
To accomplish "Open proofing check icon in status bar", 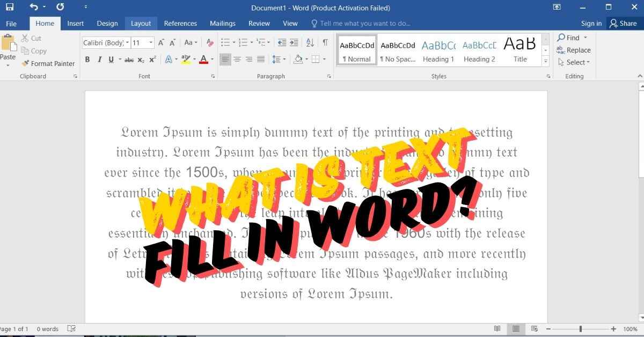I will pyautogui.click(x=71, y=328).
